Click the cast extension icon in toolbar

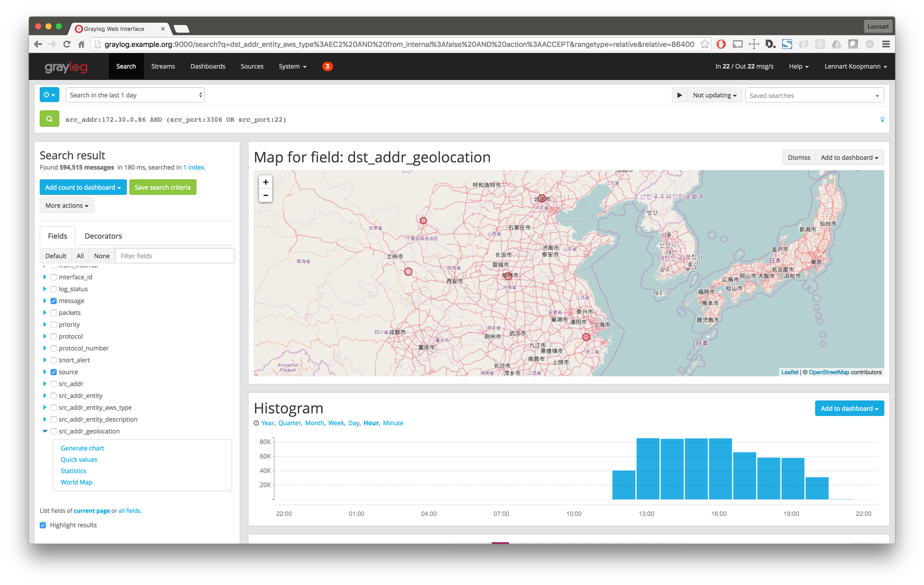[x=737, y=44]
